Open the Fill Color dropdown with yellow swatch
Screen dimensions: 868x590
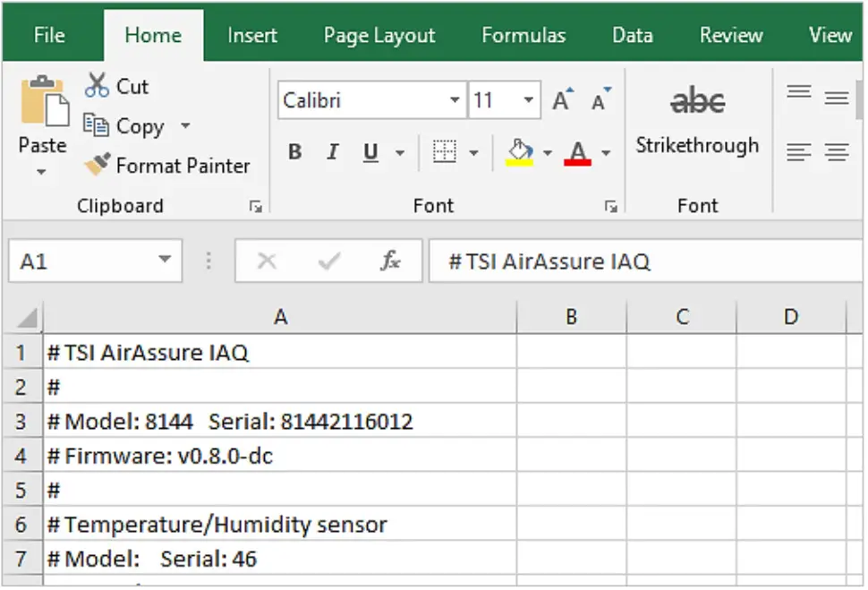546,151
